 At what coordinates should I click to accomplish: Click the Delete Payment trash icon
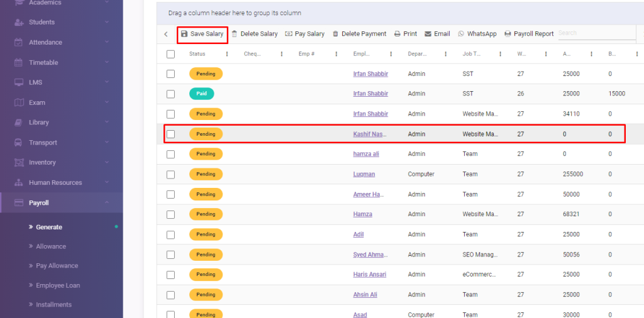[335, 34]
